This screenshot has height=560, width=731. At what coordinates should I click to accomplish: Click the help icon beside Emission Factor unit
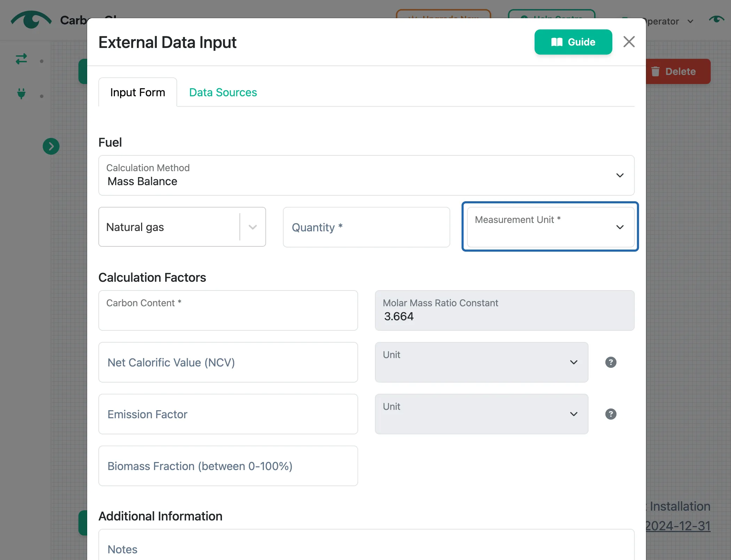click(x=611, y=414)
